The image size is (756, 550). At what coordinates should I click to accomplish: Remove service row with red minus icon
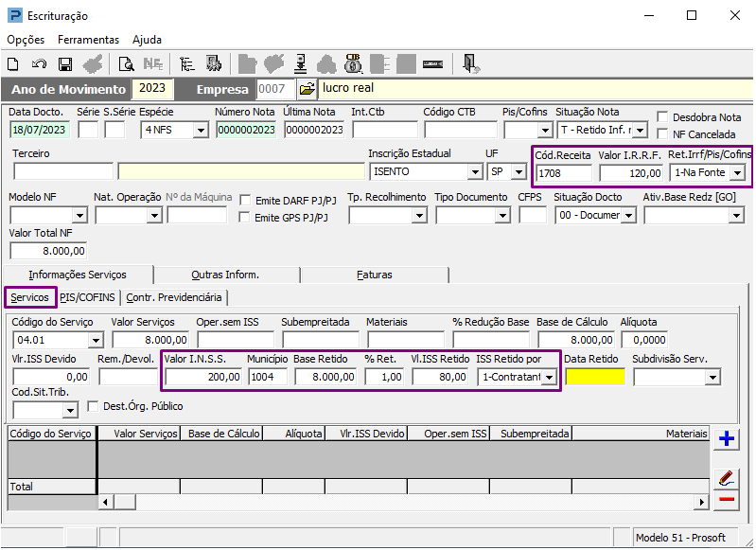pyautogui.click(x=726, y=499)
